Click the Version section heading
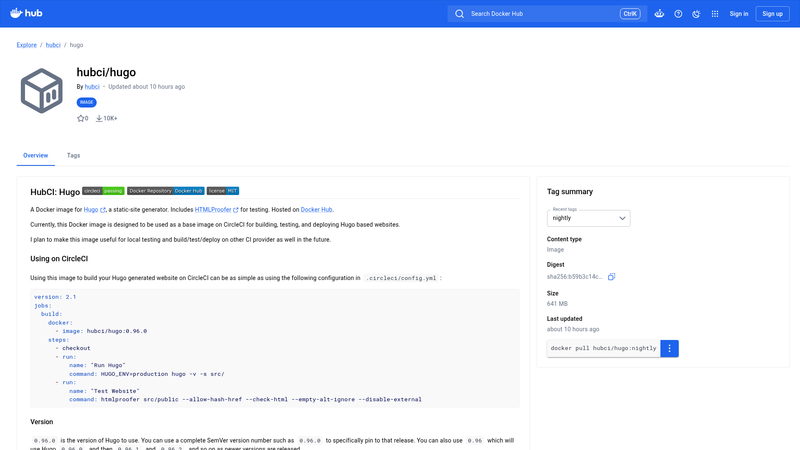This screenshot has width=800, height=450. click(x=42, y=422)
